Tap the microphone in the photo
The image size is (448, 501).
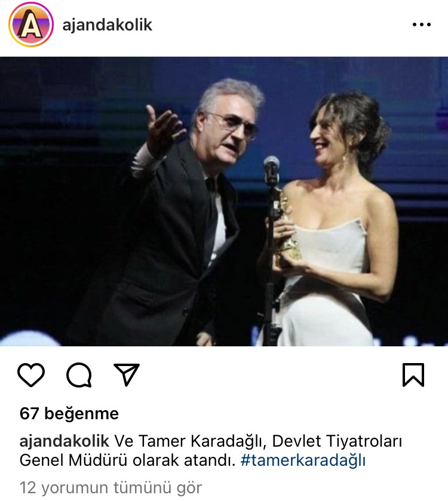coord(271,170)
